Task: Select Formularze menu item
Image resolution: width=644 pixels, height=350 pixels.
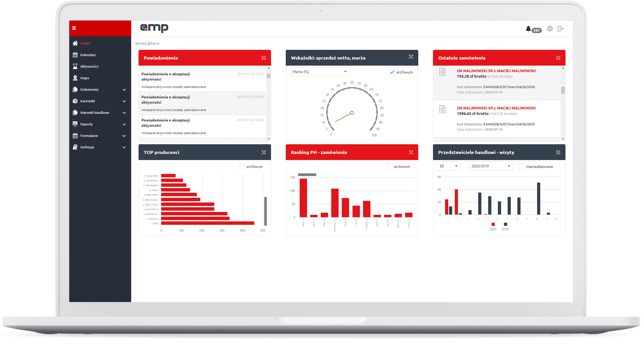Action: click(x=89, y=136)
